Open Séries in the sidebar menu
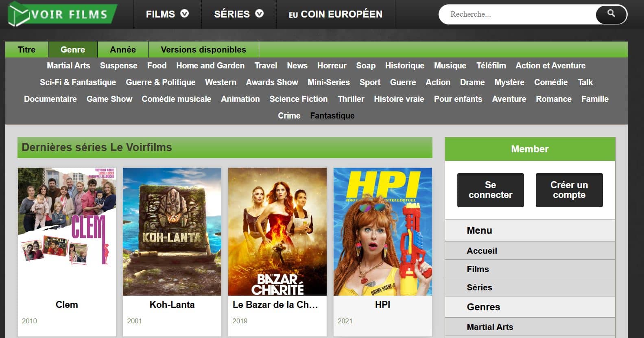The image size is (644, 338). pyautogui.click(x=479, y=288)
